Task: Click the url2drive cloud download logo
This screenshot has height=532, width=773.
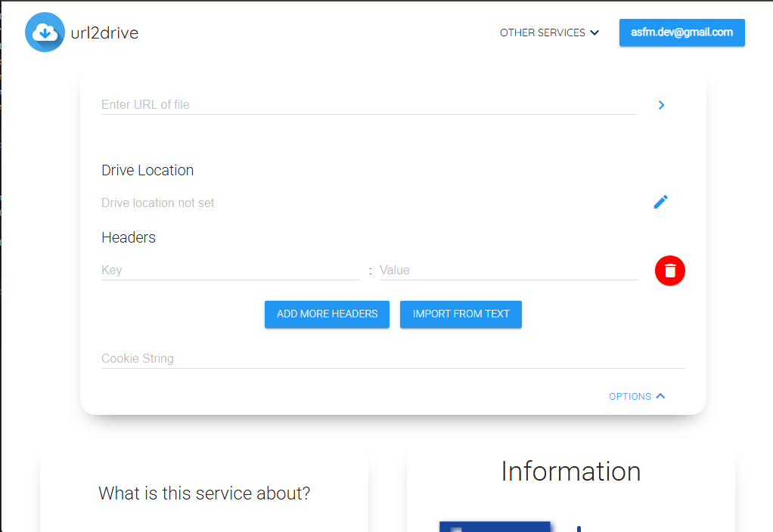Action: click(45, 32)
